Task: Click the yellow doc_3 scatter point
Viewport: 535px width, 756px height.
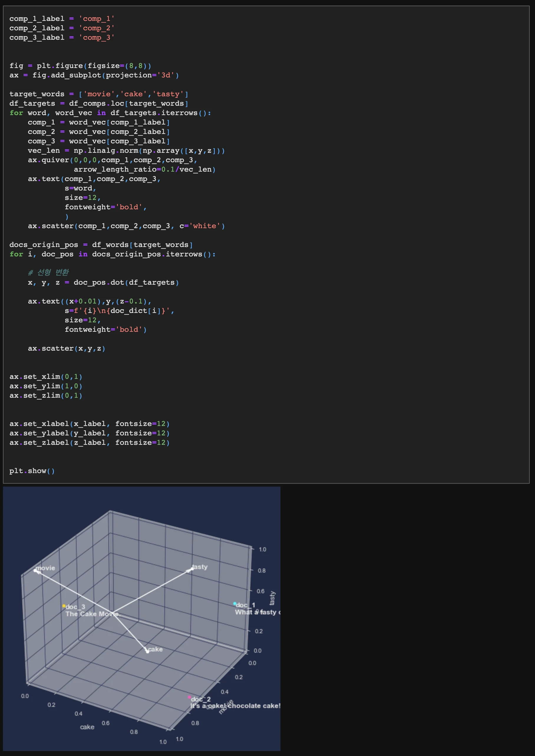Action: coord(64,606)
